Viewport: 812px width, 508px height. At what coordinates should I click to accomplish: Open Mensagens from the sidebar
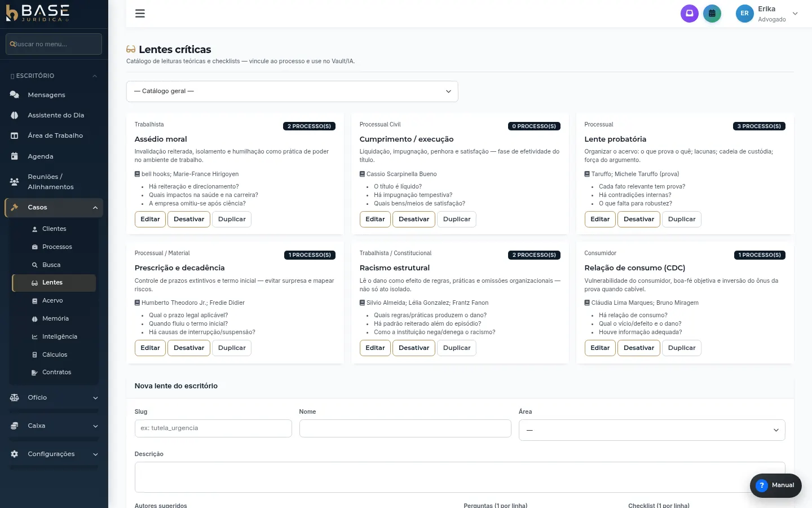click(54, 95)
